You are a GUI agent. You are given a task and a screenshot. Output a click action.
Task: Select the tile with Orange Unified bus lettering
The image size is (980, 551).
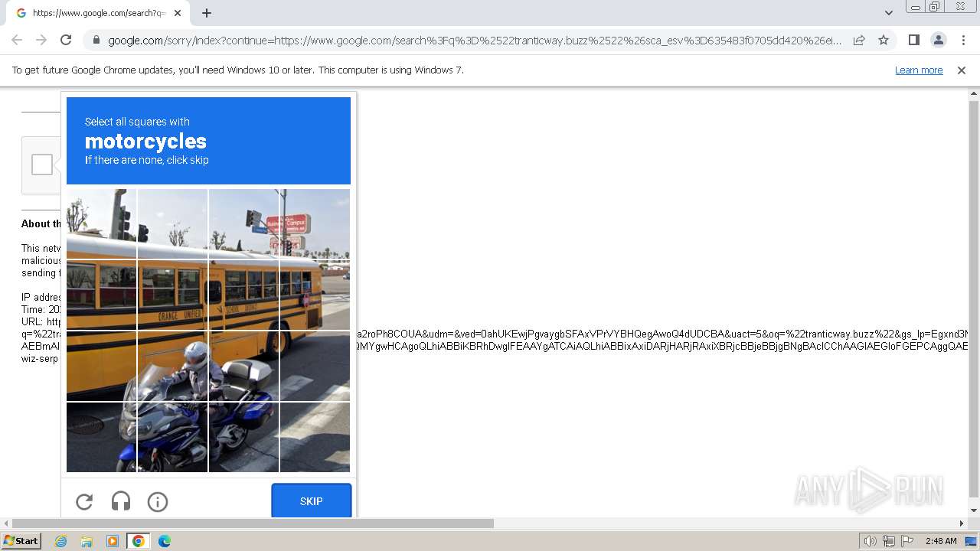click(172, 295)
